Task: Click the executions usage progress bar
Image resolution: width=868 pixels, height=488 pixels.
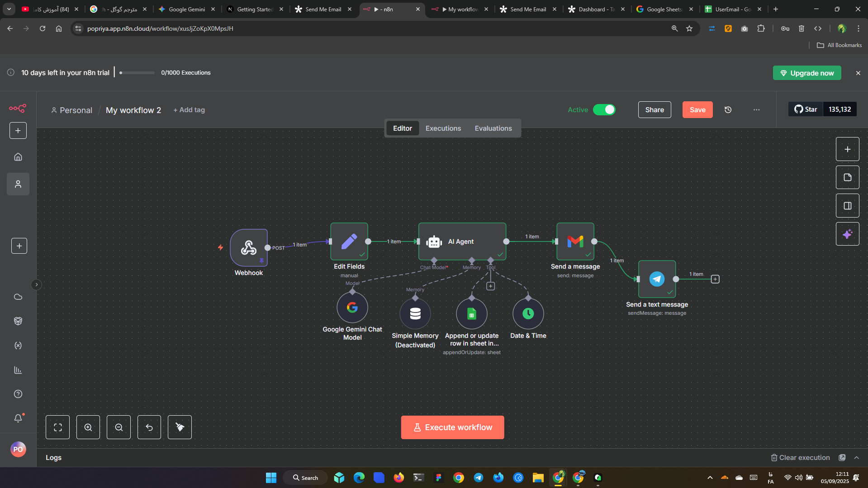Action: coord(137,73)
